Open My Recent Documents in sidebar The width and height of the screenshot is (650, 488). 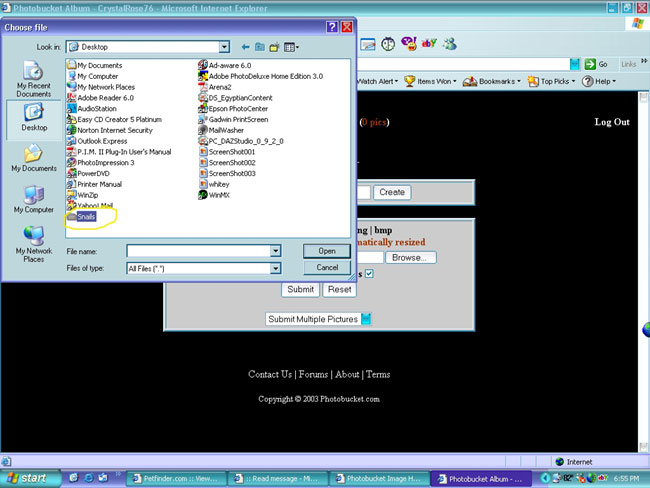pyautogui.click(x=33, y=79)
